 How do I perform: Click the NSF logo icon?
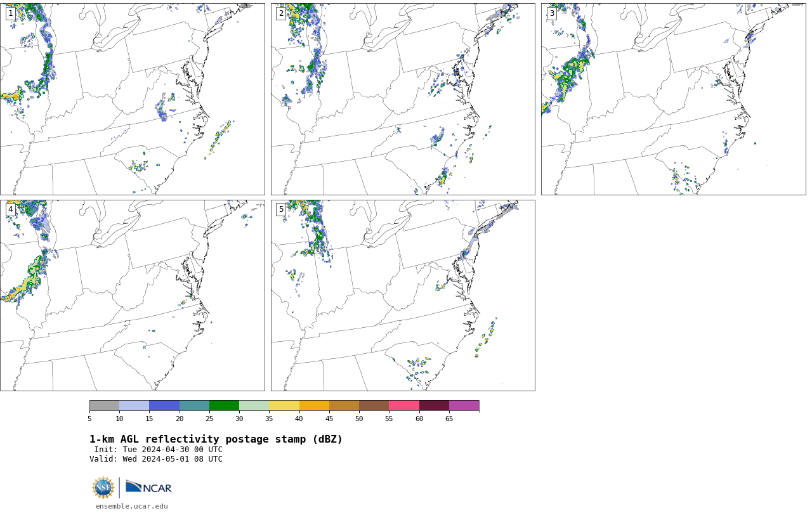point(103,488)
